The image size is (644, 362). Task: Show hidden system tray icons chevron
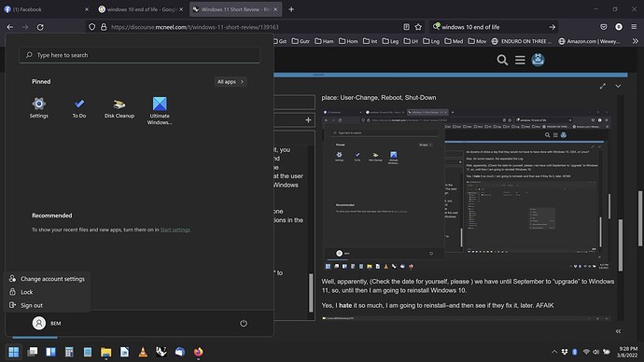pos(554,352)
